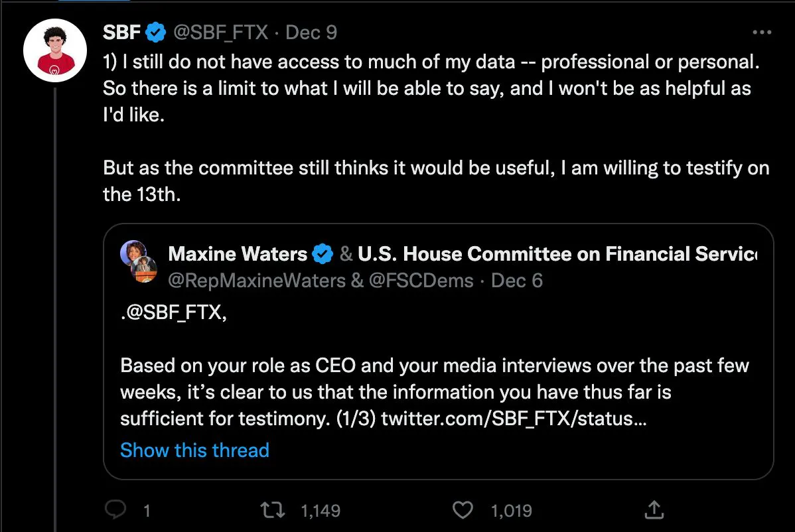
Task: Click the 1,019 likes count
Action: pyautogui.click(x=511, y=511)
